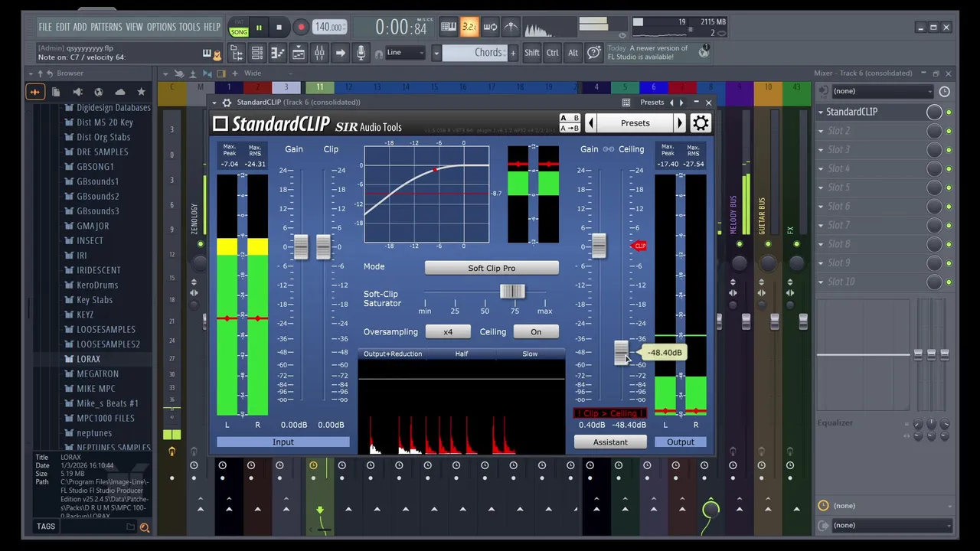Open the PATTERNS menu
Viewport: 980px width, 551px height.
coord(106,27)
